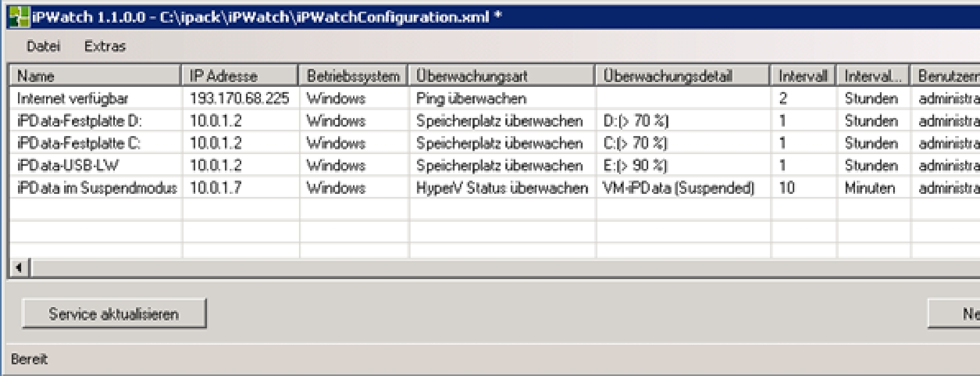Select the iPData-Festplatte D: entry

79,121
